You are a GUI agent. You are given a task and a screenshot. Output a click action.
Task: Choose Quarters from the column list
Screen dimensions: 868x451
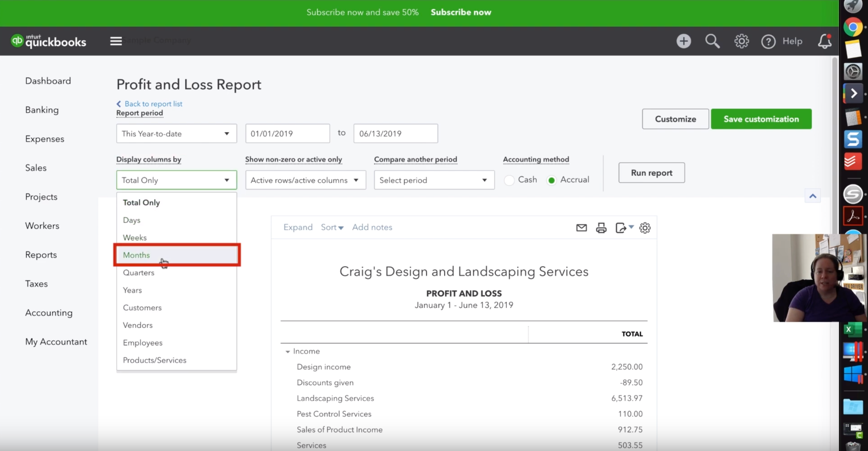tap(139, 273)
